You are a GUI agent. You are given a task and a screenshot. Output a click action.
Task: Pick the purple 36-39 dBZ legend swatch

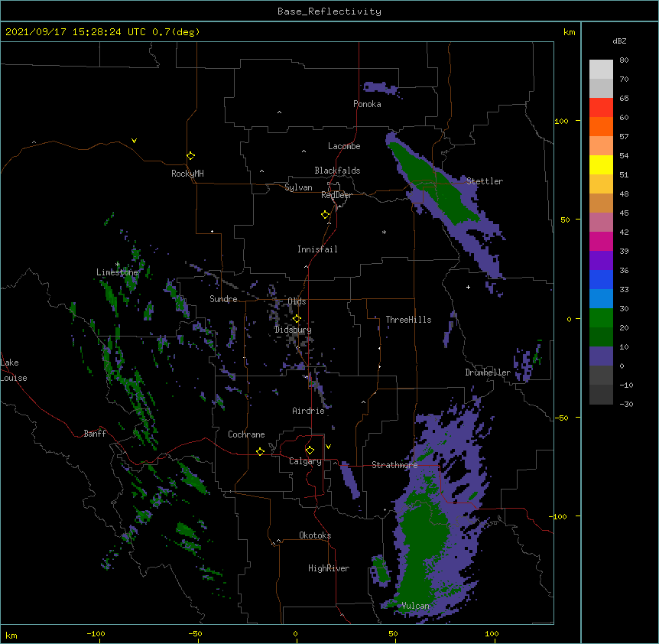[x=601, y=261]
